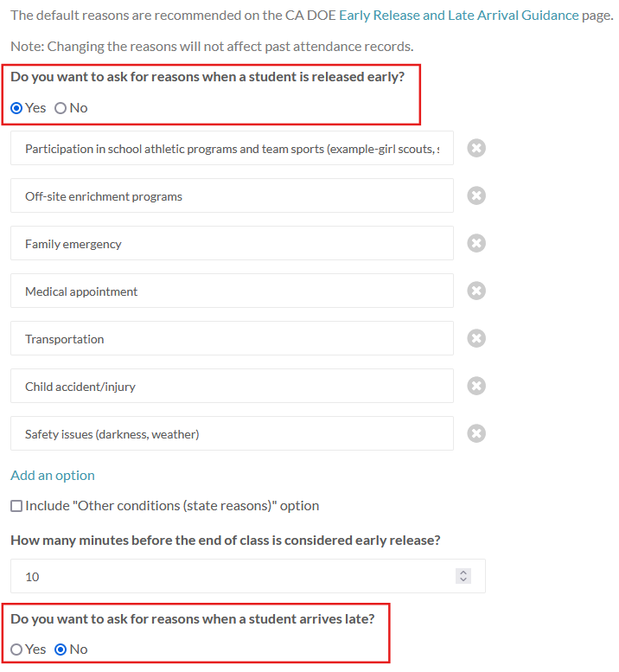Image resolution: width=619 pixels, height=672 pixels.
Task: Edit the Family emergency text field
Action: click(x=232, y=244)
